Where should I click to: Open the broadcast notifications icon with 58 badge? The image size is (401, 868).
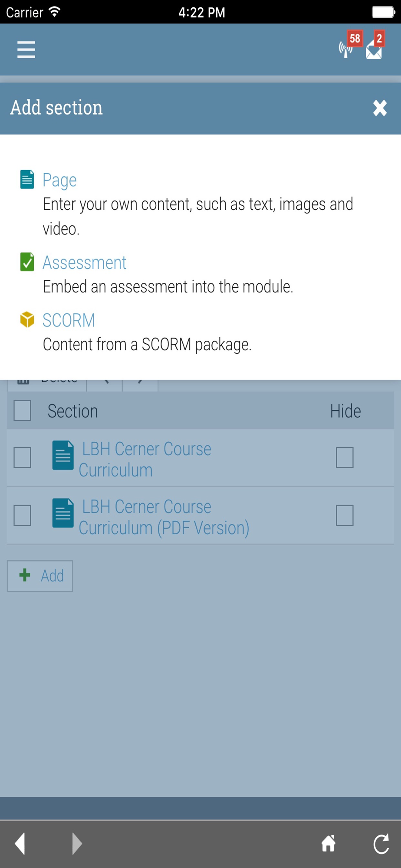tap(349, 45)
